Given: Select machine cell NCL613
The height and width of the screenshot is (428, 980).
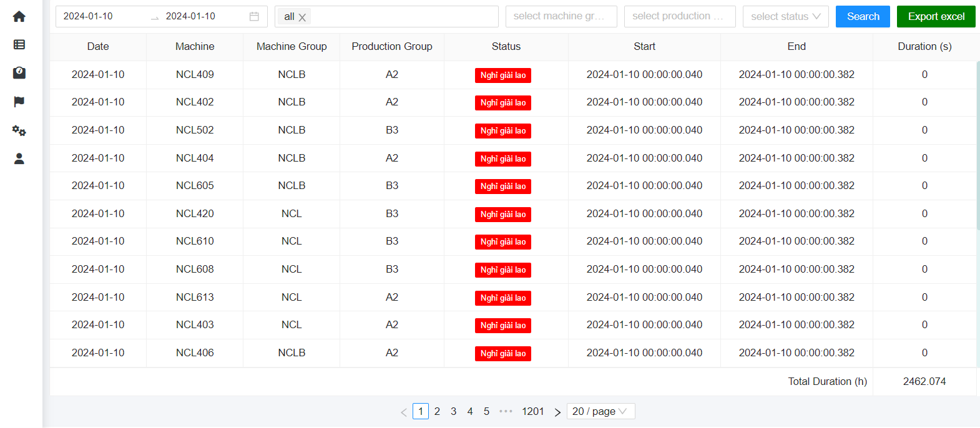Looking at the screenshot, I should pos(195,297).
